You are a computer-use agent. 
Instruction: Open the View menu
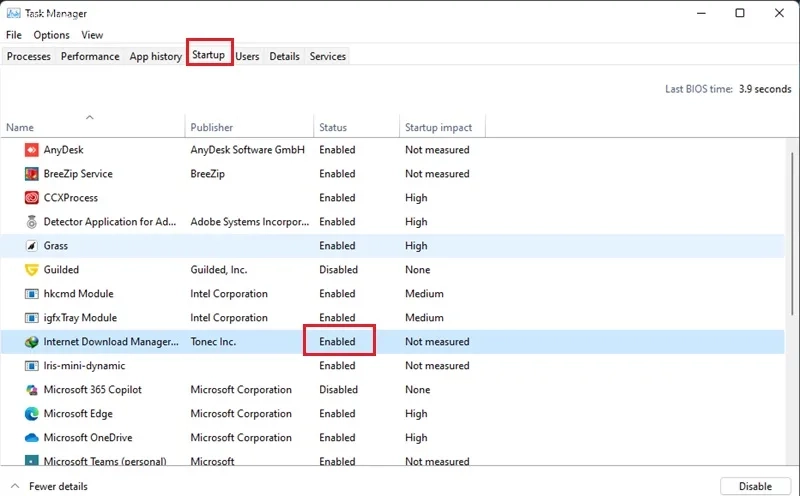pos(92,35)
